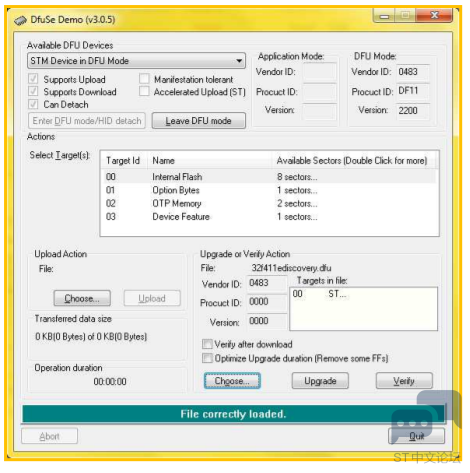This screenshot has height=473, width=470.
Task: Click the DFU Mode Version value 2200
Action: (412, 111)
